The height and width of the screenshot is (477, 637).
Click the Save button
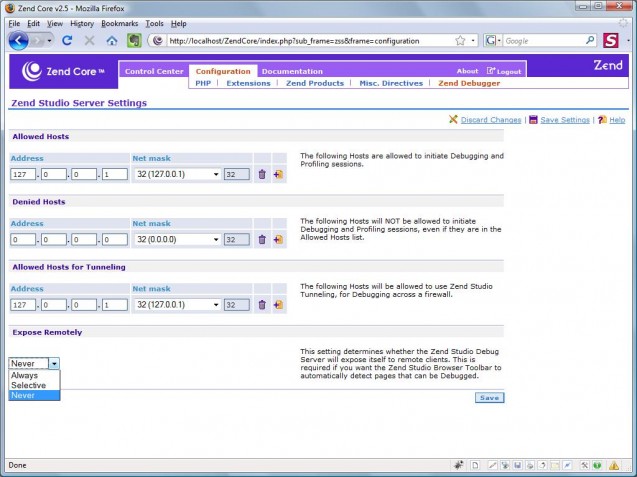pyautogui.click(x=490, y=397)
